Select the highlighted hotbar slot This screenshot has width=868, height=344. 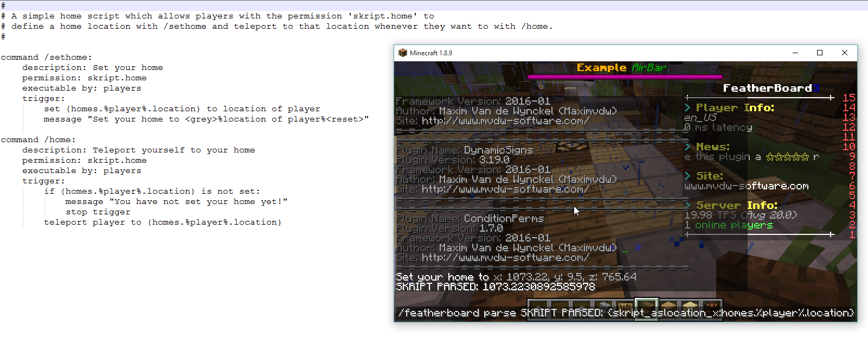pos(647,307)
